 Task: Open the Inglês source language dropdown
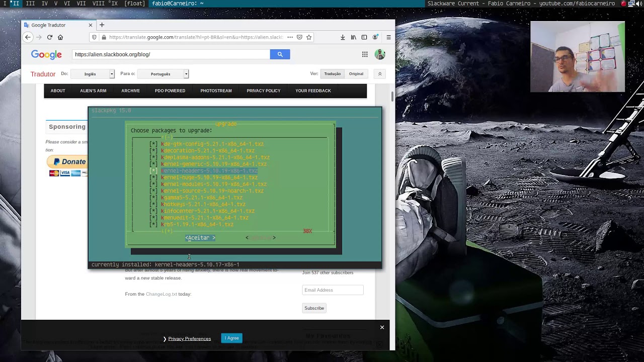coord(93,74)
